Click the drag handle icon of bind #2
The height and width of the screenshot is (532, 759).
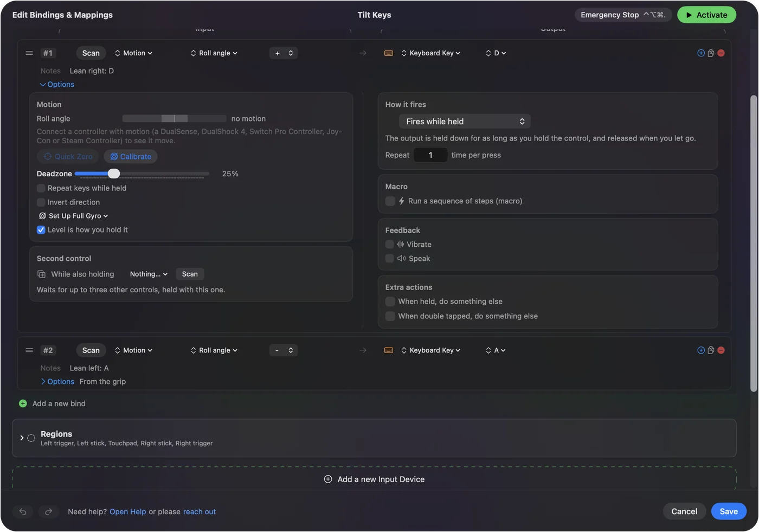(x=29, y=350)
